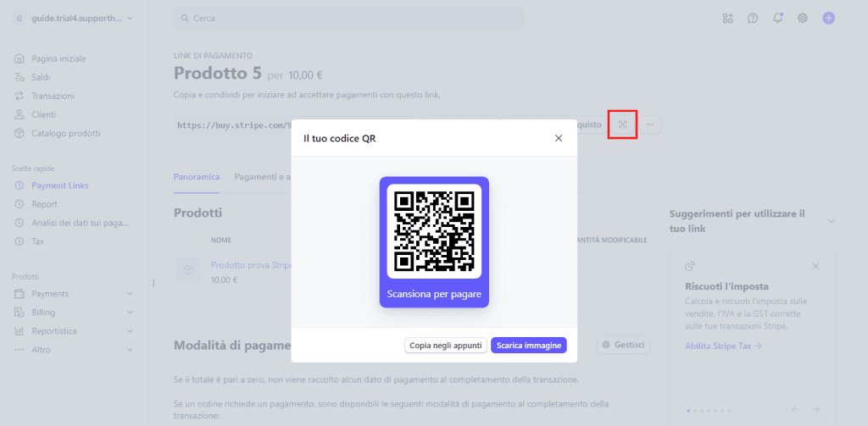868x426 pixels.
Task: Select Payment Links shortcut
Action: pos(60,185)
